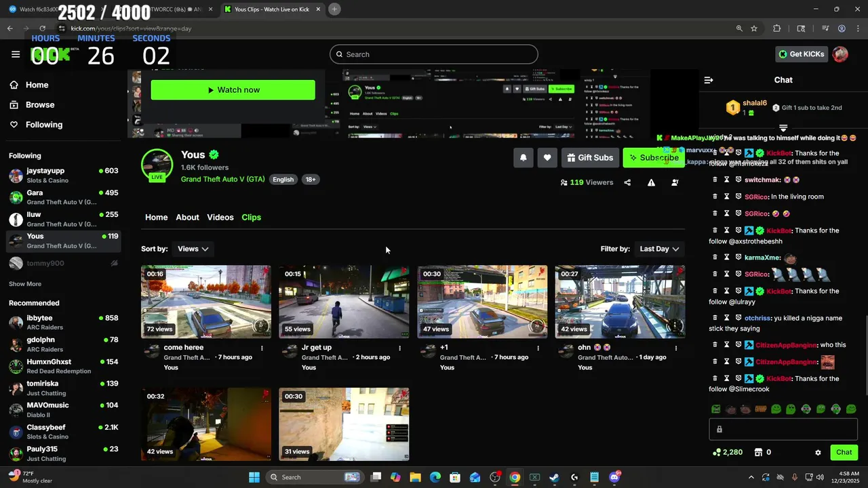Click the locked chat message input box

coord(783,429)
